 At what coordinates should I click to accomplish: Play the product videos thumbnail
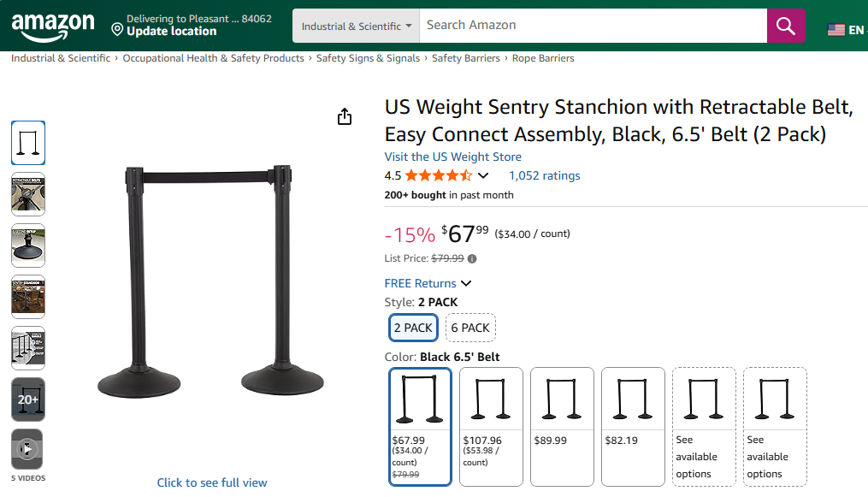coord(27,449)
